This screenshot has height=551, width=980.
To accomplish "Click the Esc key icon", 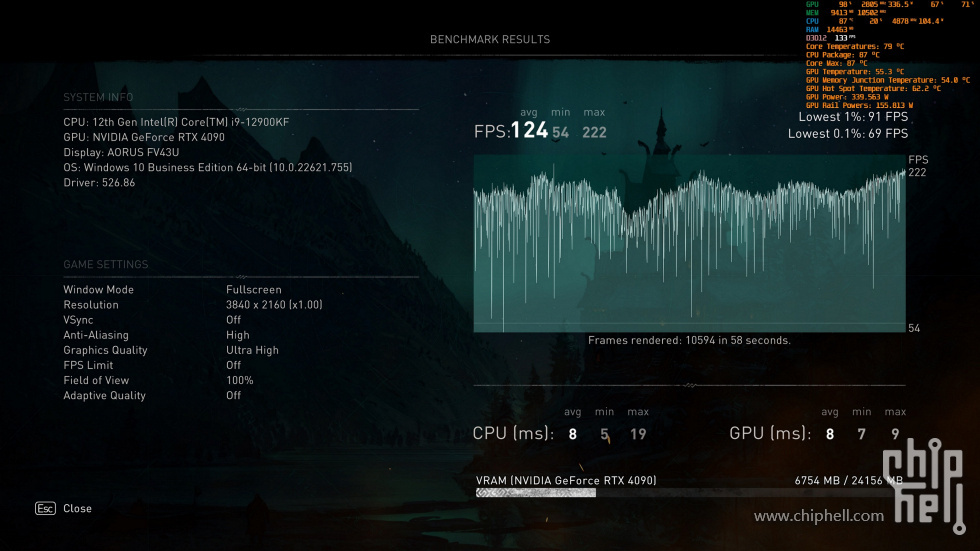I will tap(45, 509).
